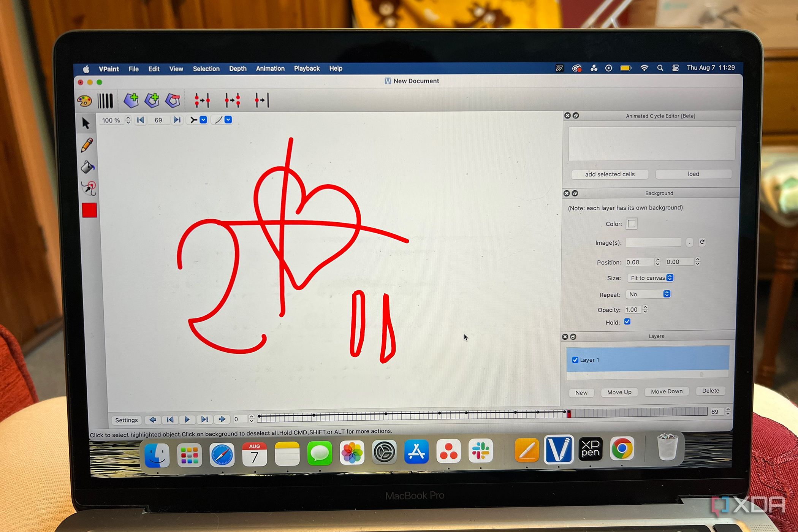Open the File menu
The image size is (798, 532).
[133, 69]
